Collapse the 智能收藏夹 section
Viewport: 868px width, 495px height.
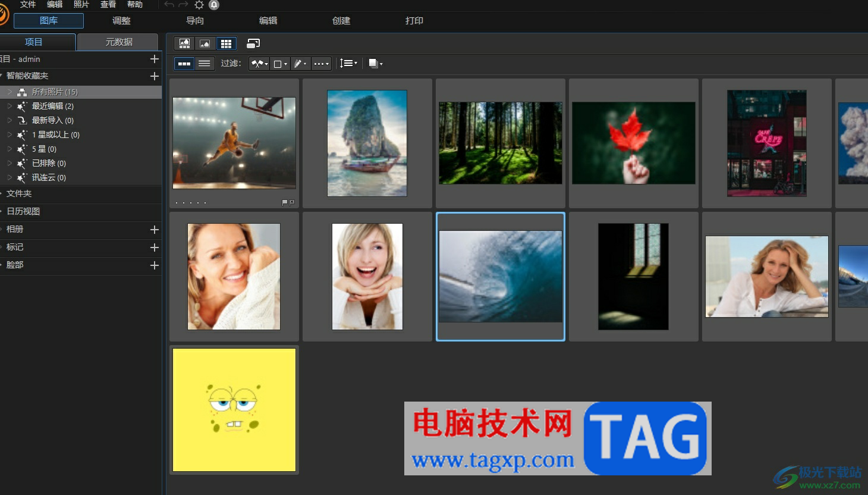pos(2,76)
